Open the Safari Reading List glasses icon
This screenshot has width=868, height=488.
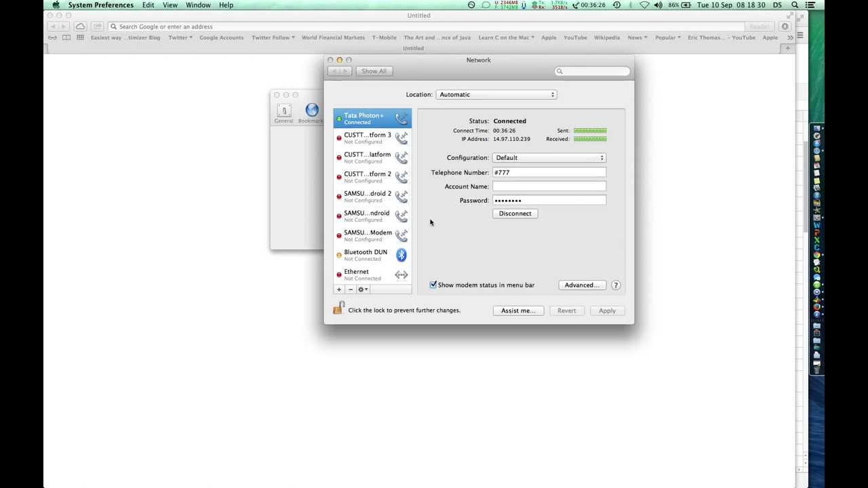pos(53,37)
